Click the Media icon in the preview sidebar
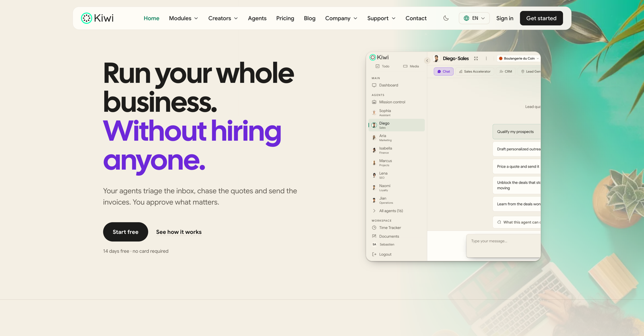Screen dimensions: 644x336 click(405, 66)
